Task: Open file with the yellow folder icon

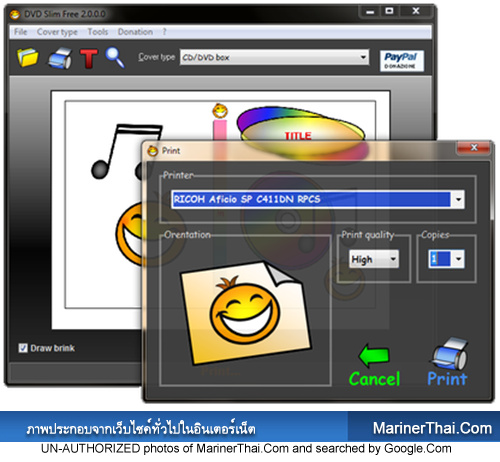Action: pyautogui.click(x=28, y=58)
